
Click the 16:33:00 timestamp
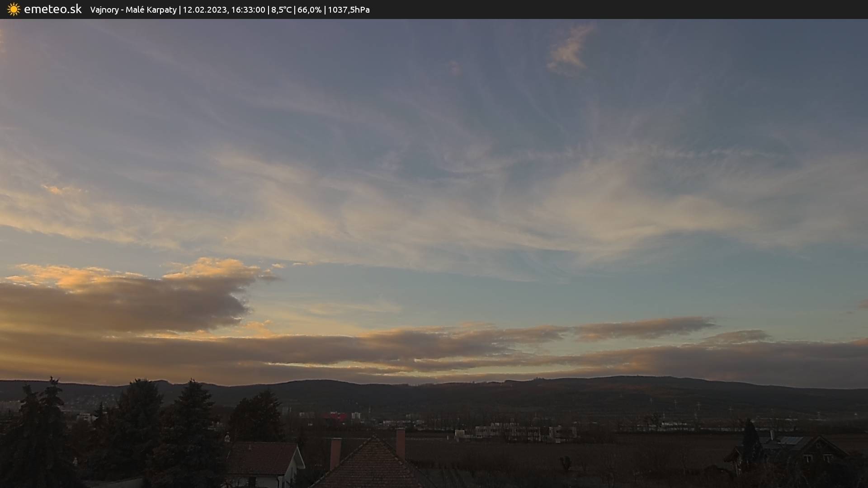click(x=248, y=10)
